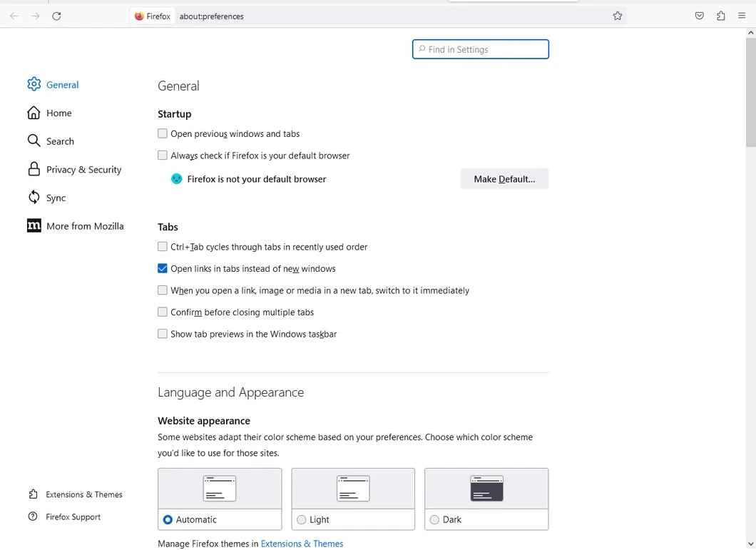The width and height of the screenshot is (756, 550).
Task: Click the Mozilla 'm' logo icon
Action: click(34, 225)
